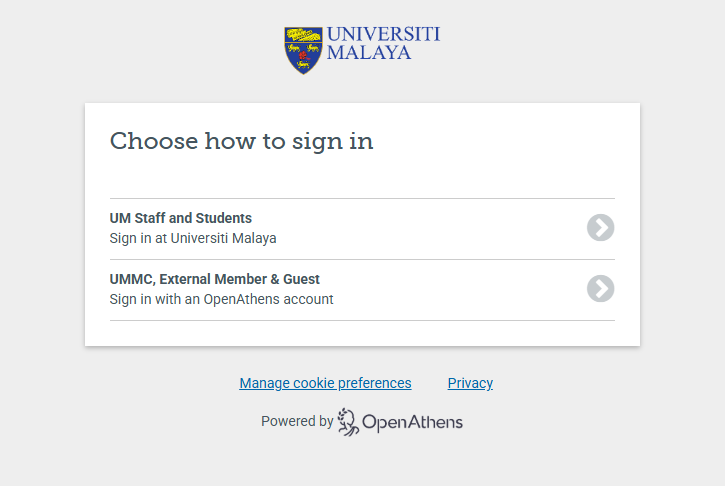The width and height of the screenshot is (725, 486).
Task: Click the Universiti Malaya crest shield
Action: (x=303, y=50)
